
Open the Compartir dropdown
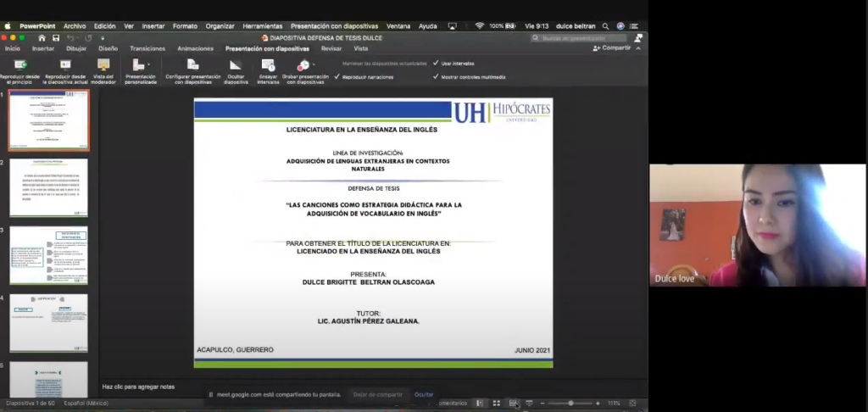pos(613,48)
